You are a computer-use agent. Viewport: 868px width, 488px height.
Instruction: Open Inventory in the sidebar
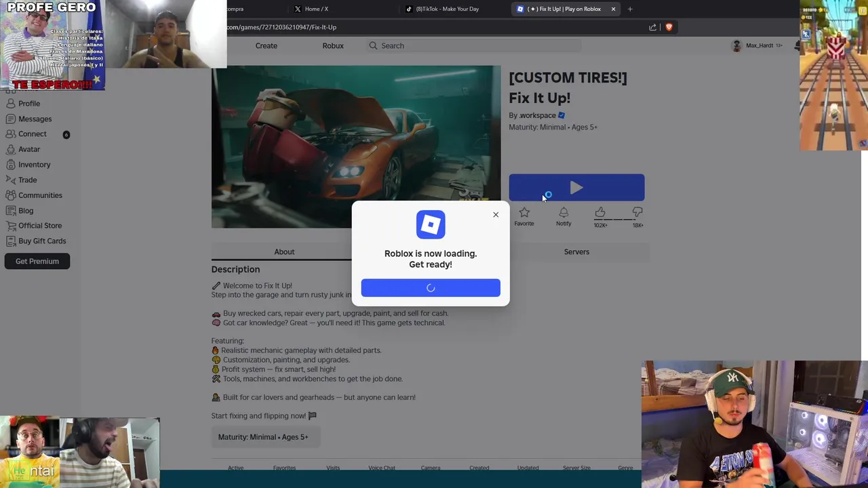[34, 165]
